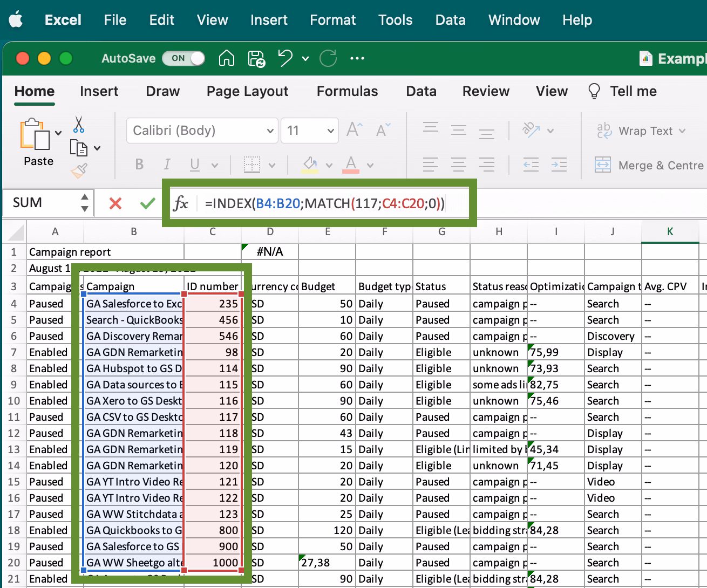Viewport: 707px width, 588px height.
Task: Toggle AutoSave off
Action: [x=183, y=58]
